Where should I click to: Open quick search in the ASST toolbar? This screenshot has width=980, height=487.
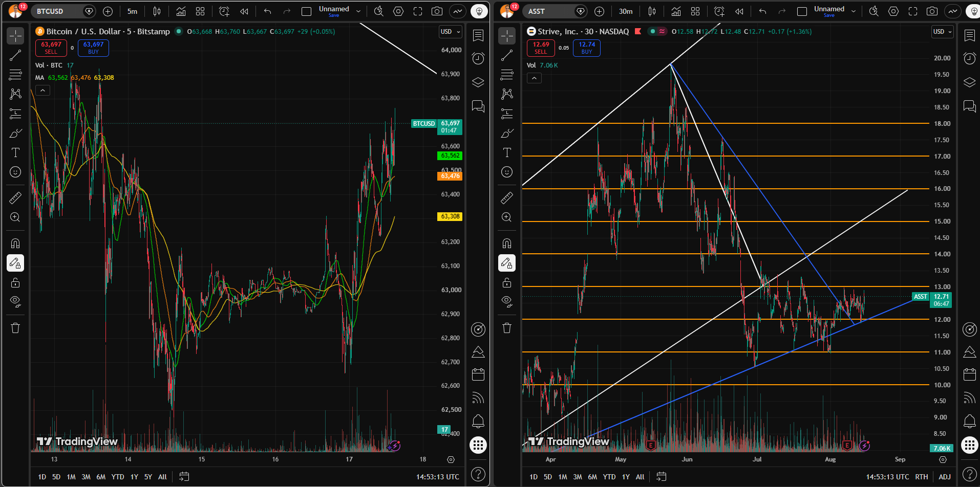point(874,11)
